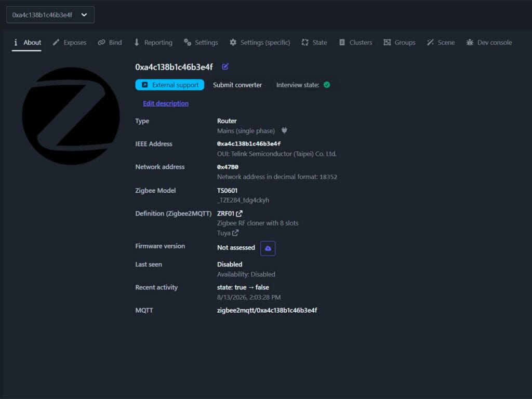Viewport: 532px width, 399px height.
Task: Click the rename device pencil icon
Action: tap(225, 66)
